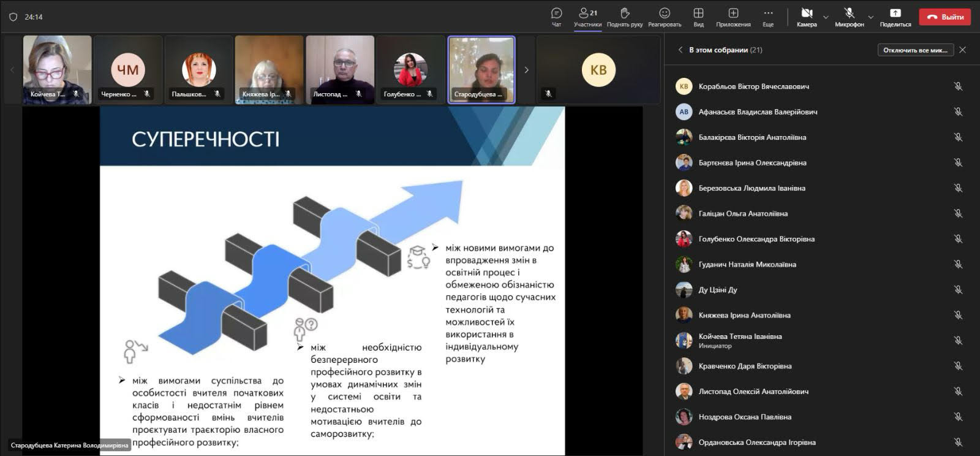Open the More options ellipsis menu
The width and height of the screenshot is (980, 456).
(768, 13)
